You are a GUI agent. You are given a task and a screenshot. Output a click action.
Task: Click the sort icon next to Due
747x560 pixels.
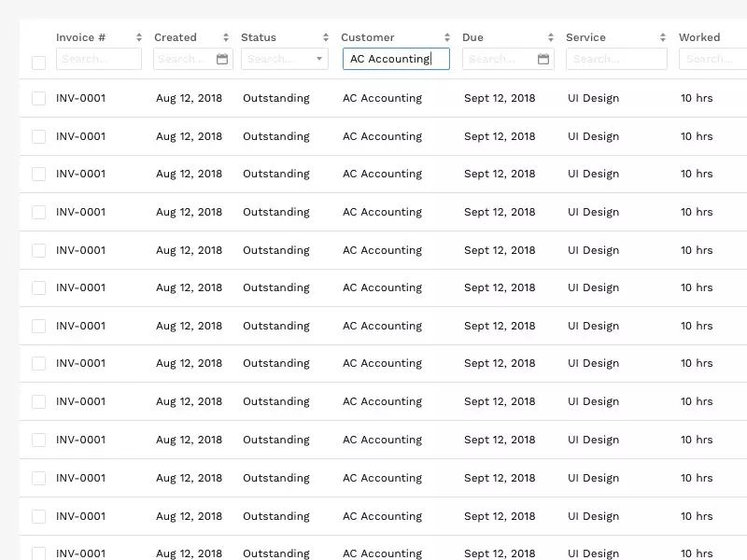pyautogui.click(x=552, y=37)
